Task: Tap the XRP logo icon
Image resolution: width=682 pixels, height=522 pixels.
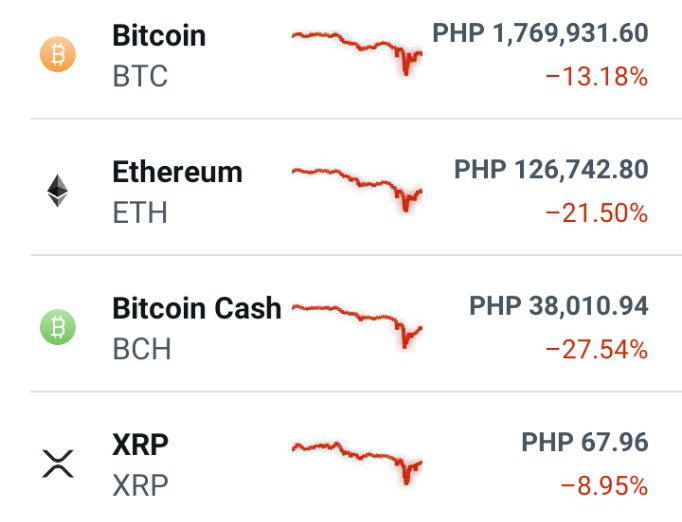Action: (x=58, y=464)
